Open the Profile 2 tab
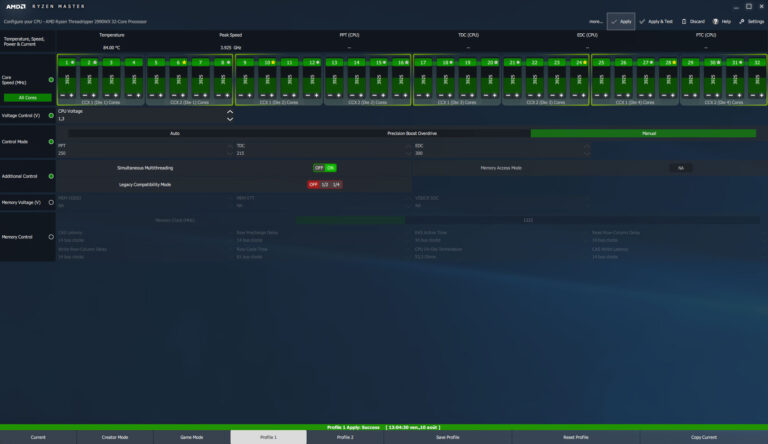The image size is (768, 444). click(345, 437)
